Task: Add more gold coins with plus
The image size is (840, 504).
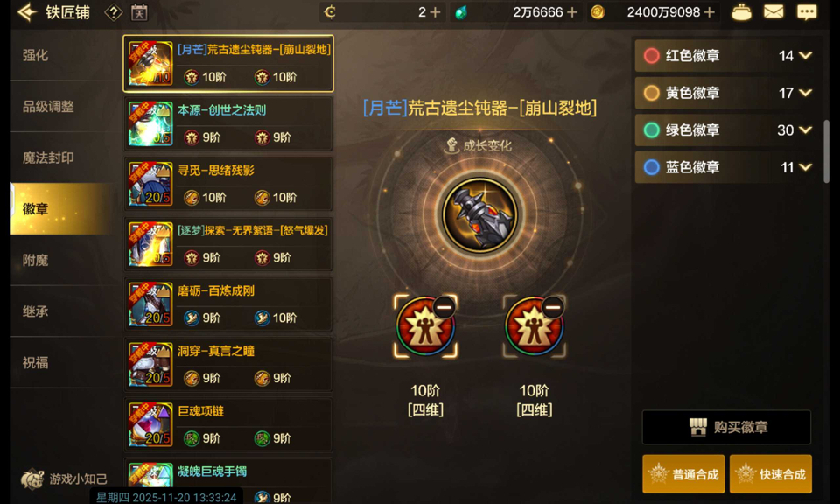Action: tap(710, 11)
